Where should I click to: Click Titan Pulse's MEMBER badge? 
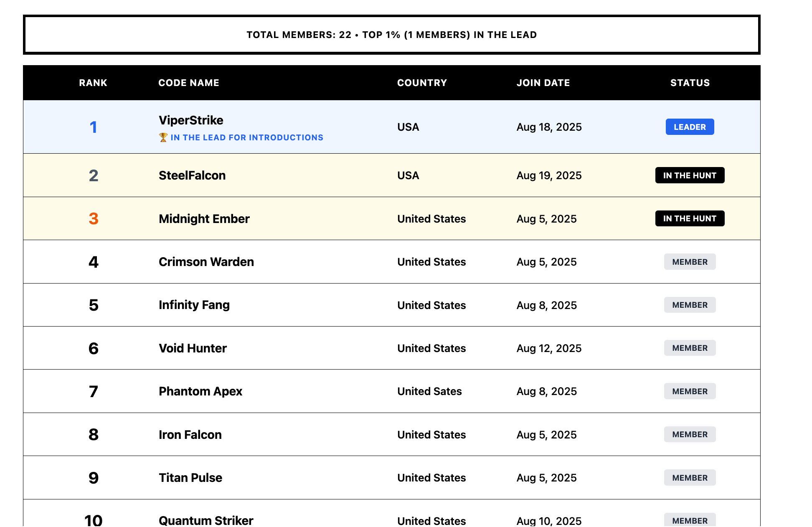point(689,478)
